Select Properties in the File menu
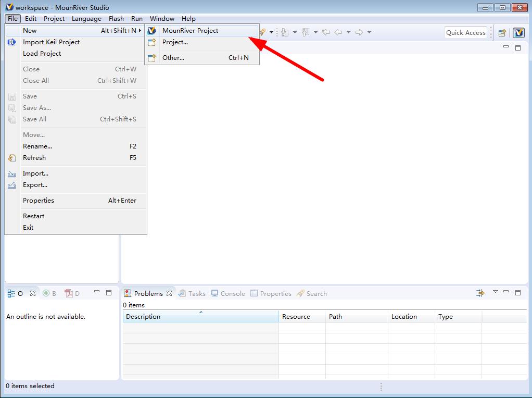532x398 pixels. [x=75, y=201]
